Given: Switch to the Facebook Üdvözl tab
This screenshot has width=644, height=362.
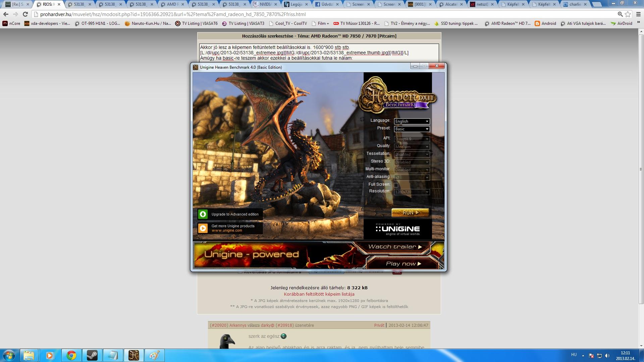Looking at the screenshot, I should [x=327, y=4].
